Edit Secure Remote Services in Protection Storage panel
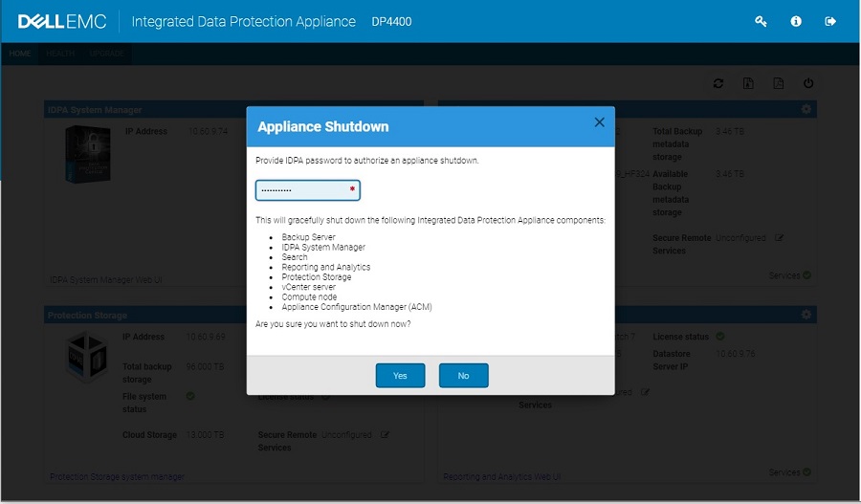The height and width of the screenshot is (504, 861). coord(386,434)
